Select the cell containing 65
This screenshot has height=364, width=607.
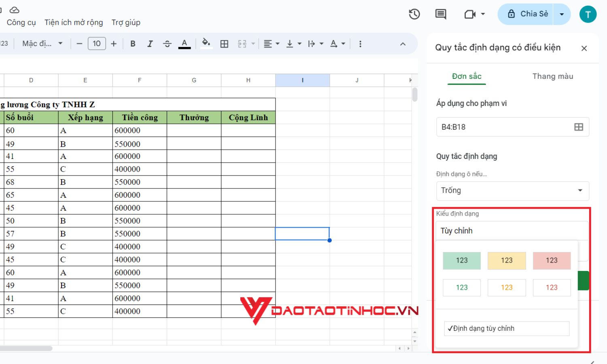[31, 195]
